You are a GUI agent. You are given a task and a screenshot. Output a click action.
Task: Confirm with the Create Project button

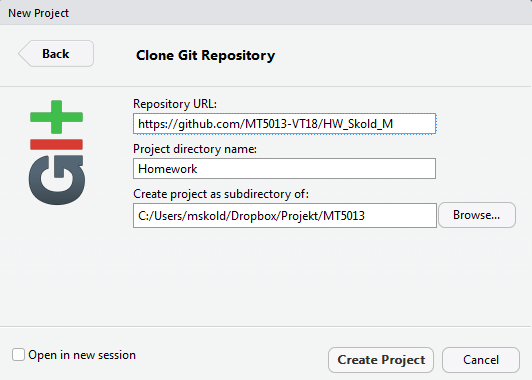click(x=381, y=360)
